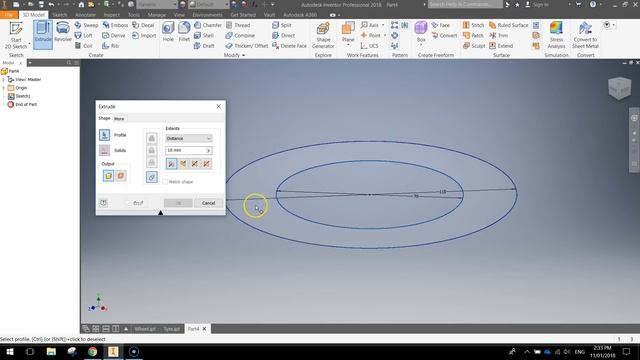Open the Box freeform dropdown
This screenshot has width=640, height=360.
421,45
